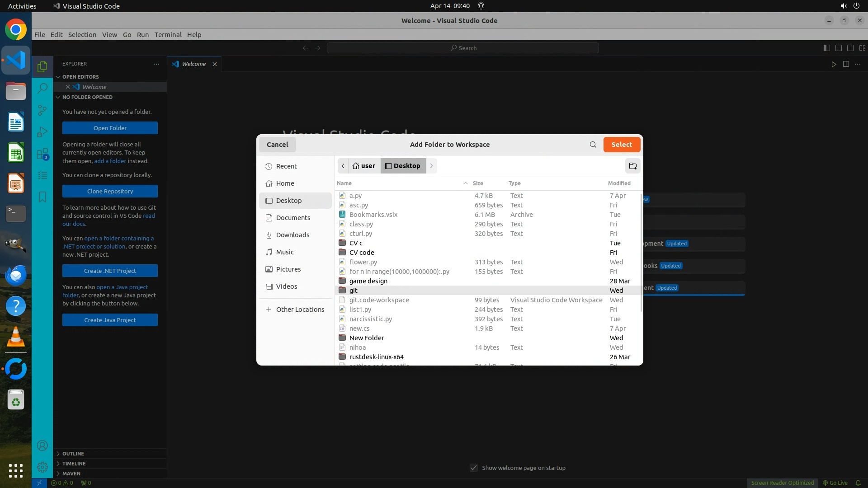
Task: Toggle the primary side bar layout icon
Action: tap(826, 48)
